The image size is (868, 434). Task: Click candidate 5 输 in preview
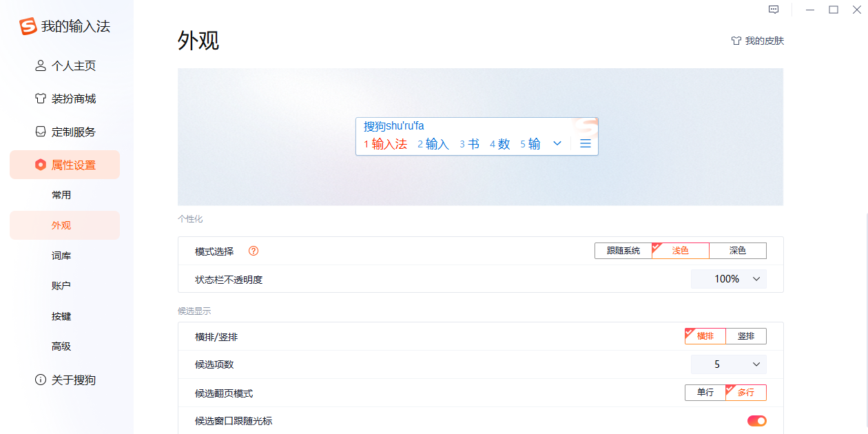(x=530, y=144)
